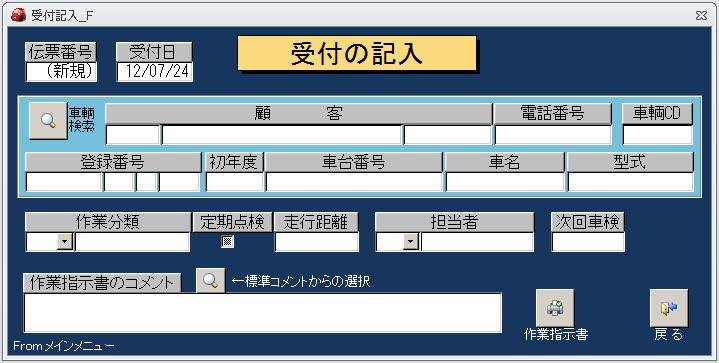Click the last 登録番号 input field
Image resolution: width=719 pixels, height=363 pixels.
pyautogui.click(x=180, y=182)
